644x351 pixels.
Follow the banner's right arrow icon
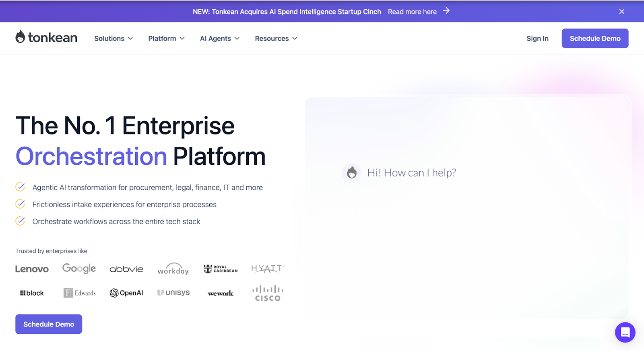pos(446,11)
